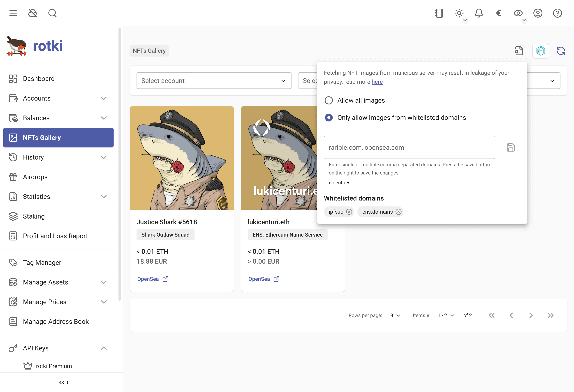Image resolution: width=574 pixels, height=392 pixels.
Task: Remove ens.domains from whitelisted domains
Action: 398,212
